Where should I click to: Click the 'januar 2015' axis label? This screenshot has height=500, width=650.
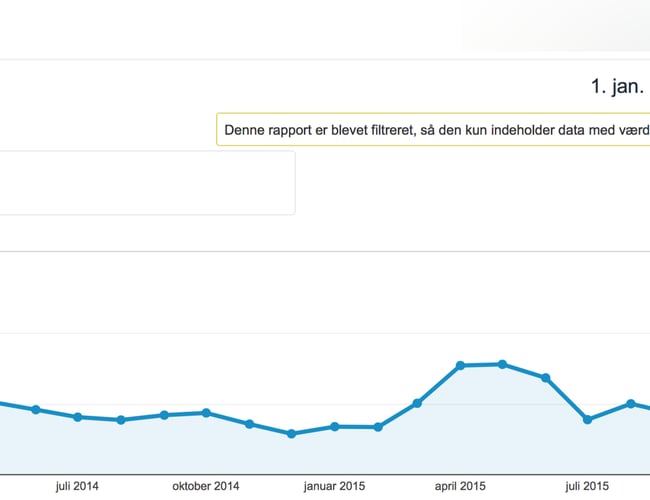(x=333, y=486)
